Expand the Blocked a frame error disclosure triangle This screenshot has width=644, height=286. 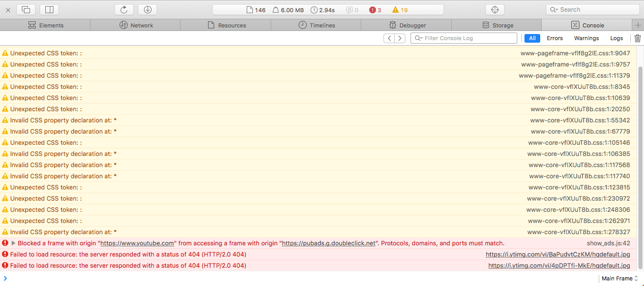pyautogui.click(x=14, y=243)
